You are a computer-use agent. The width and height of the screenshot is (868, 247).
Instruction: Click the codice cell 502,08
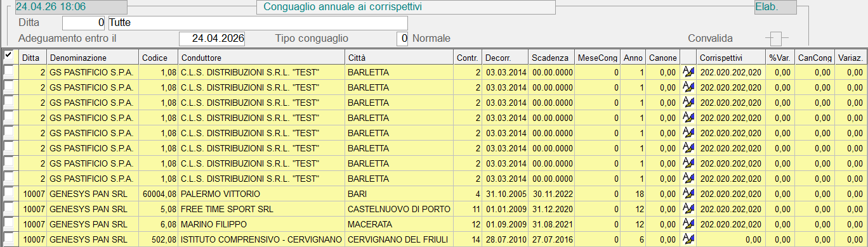158,239
